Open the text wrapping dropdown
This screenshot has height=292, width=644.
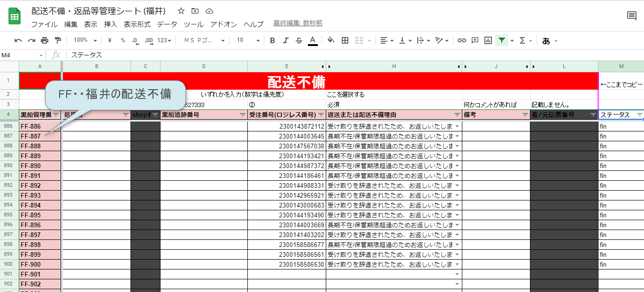423,40
